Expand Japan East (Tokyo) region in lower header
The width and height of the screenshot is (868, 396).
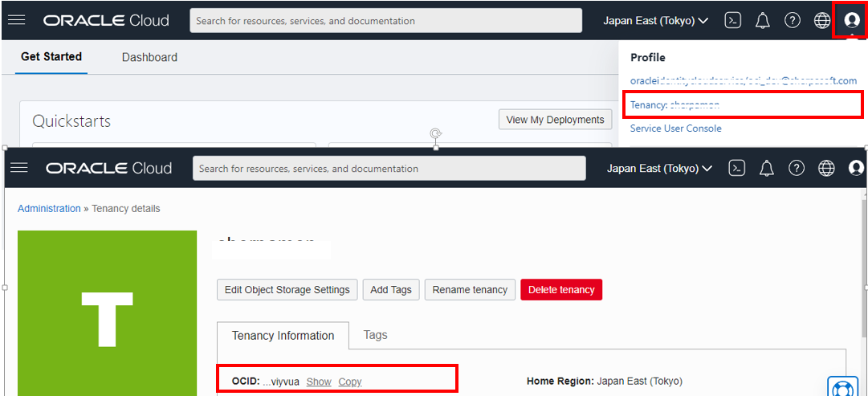660,169
